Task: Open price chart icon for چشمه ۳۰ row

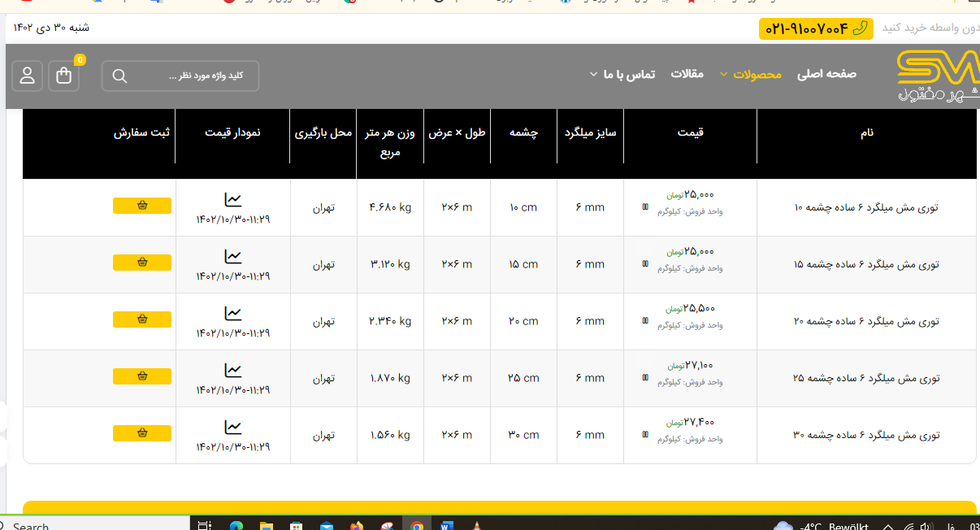Action: point(233,427)
